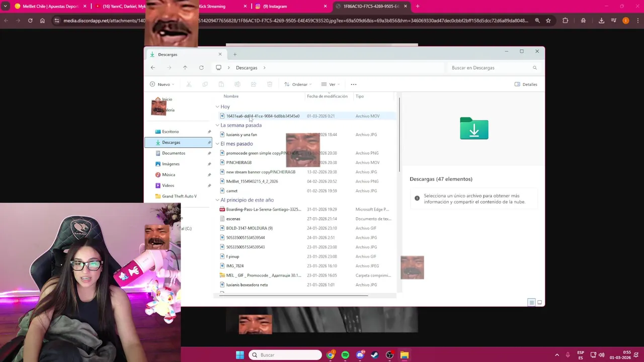644x362 pixels.
Task: Bookmark this page with the star icon
Action: [x=548, y=21]
